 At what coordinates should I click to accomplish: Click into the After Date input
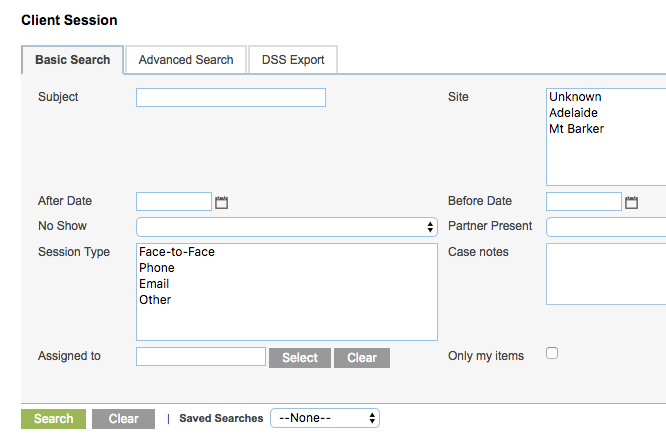point(174,201)
